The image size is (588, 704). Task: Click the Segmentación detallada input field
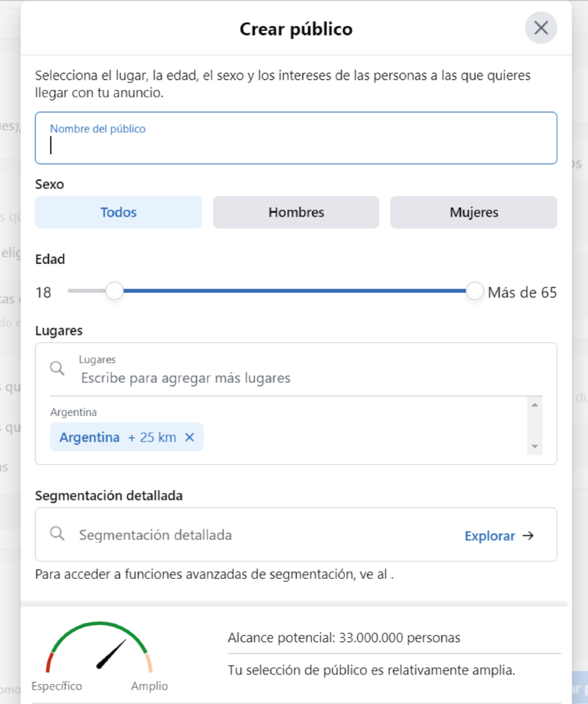click(261, 535)
